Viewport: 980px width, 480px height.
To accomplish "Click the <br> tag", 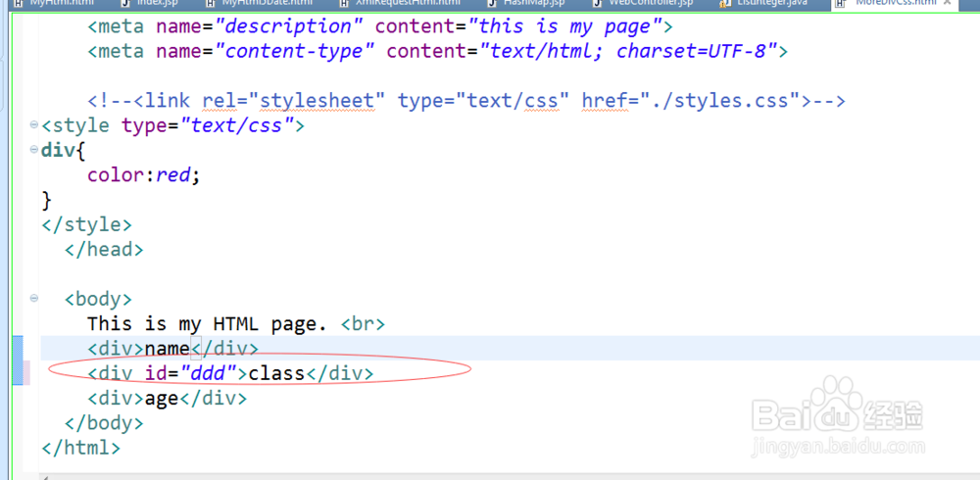I will click(364, 323).
